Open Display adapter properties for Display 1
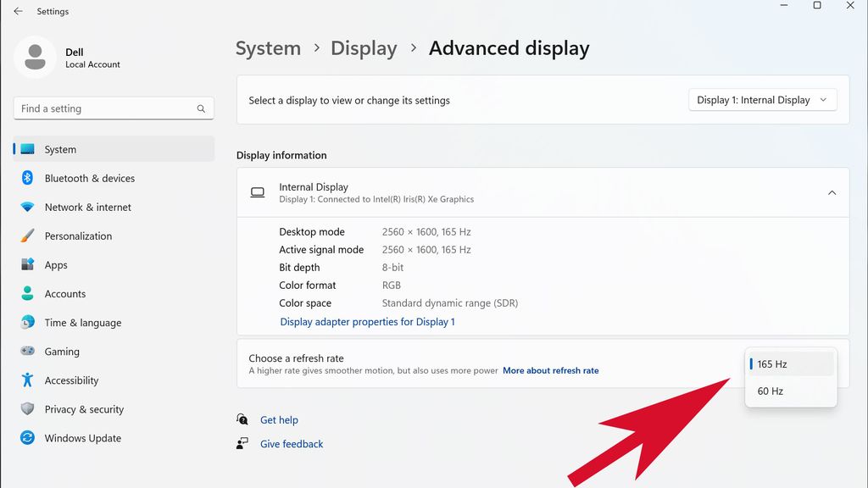Viewport: 868px width, 488px height. pyautogui.click(x=367, y=322)
